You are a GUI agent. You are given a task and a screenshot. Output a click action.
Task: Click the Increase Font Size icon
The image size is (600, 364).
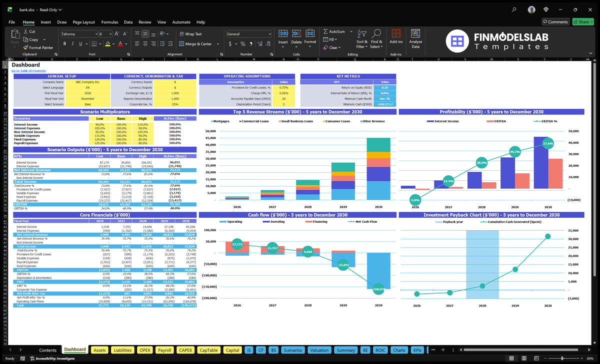116,34
